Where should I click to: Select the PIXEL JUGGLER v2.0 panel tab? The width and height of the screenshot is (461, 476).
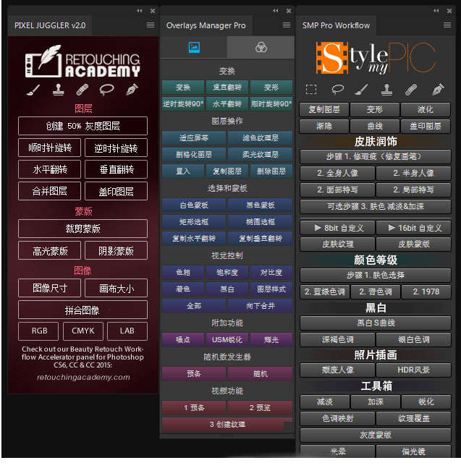tap(50, 25)
